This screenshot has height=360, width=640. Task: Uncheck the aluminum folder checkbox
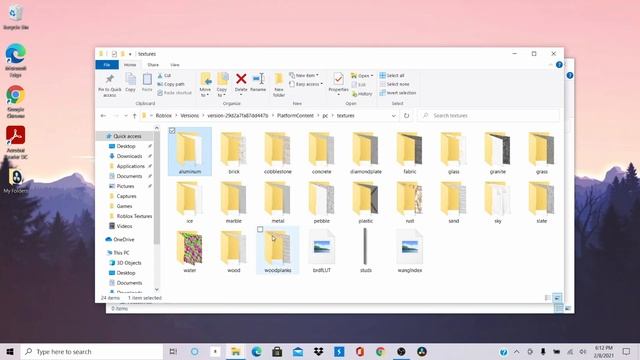172,131
